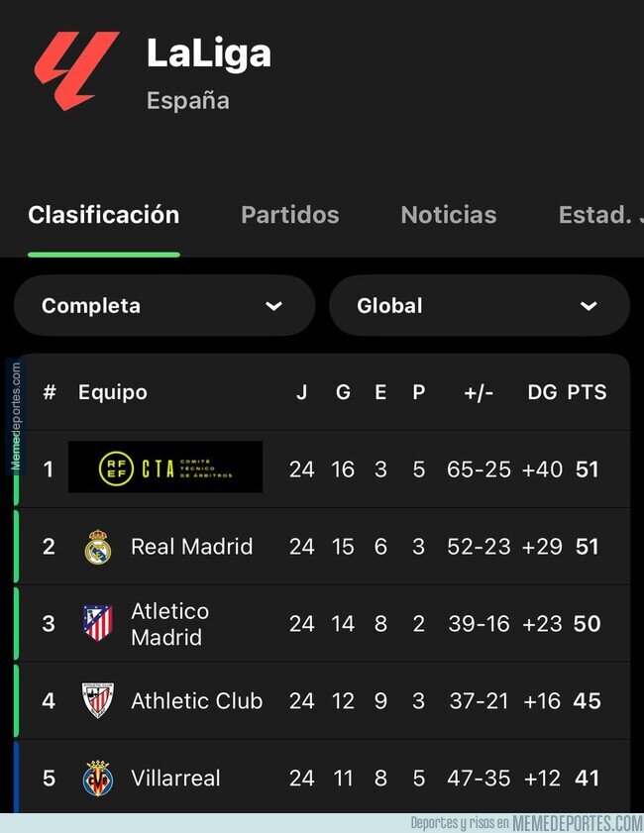Image resolution: width=644 pixels, height=833 pixels.
Task: Click the Athletic Club crest icon
Action: [98, 700]
